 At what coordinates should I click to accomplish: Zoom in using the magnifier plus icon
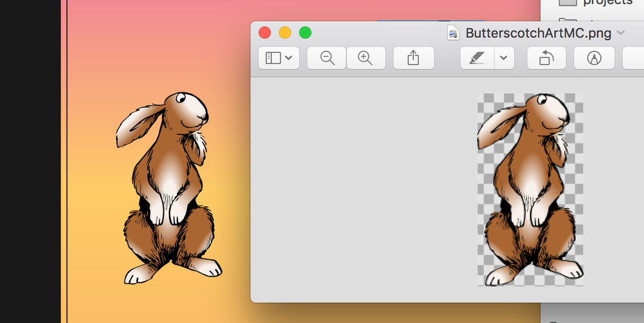pos(365,58)
